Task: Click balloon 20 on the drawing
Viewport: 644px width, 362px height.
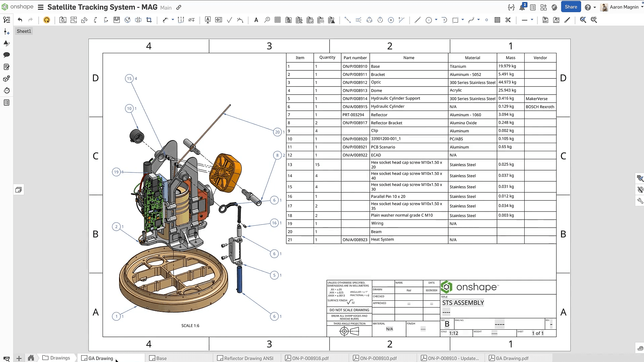Action: 277,132
